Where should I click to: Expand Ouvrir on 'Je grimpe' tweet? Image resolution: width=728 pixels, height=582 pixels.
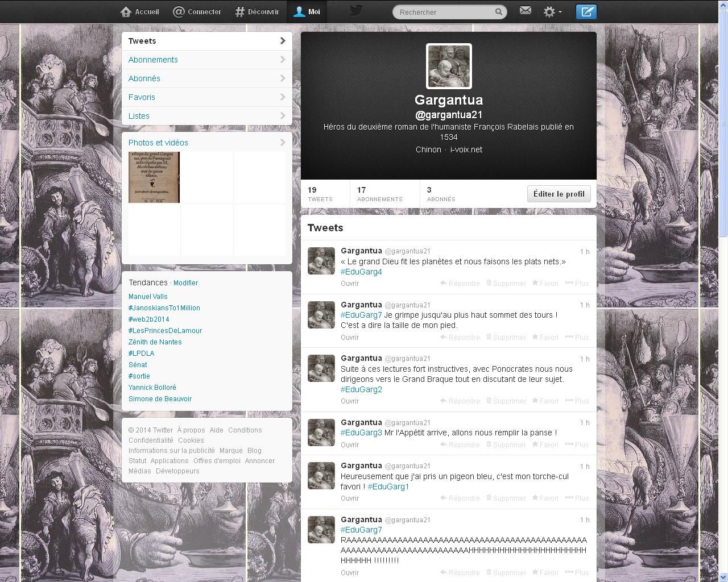pyautogui.click(x=350, y=338)
